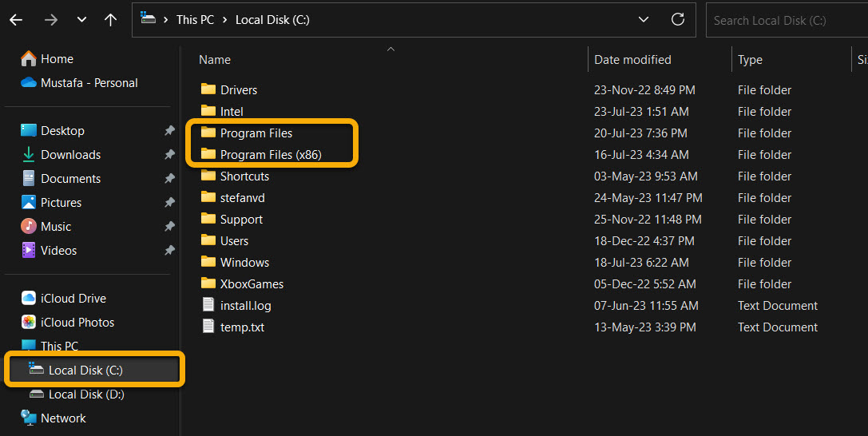
Task: Click the text document icon of install.log
Action: tap(208, 304)
